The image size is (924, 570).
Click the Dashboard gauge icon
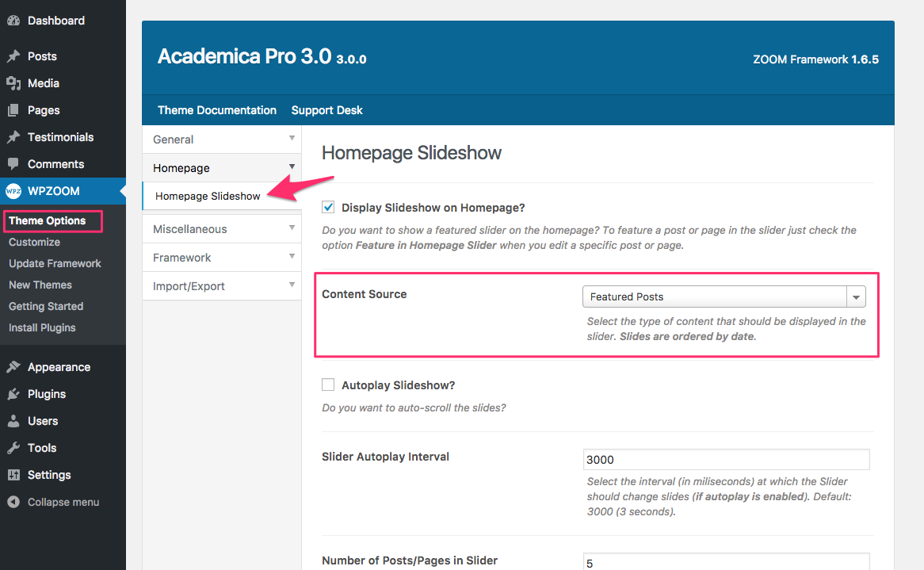[13, 21]
